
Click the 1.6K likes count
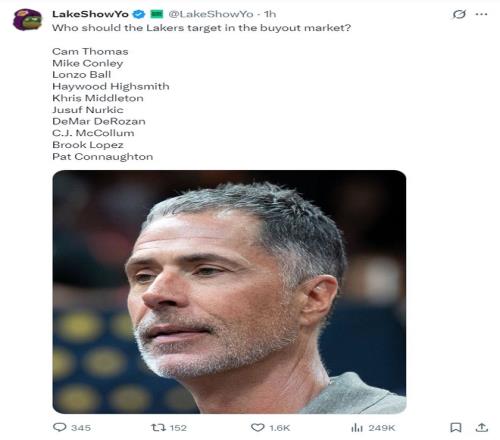[x=280, y=428]
